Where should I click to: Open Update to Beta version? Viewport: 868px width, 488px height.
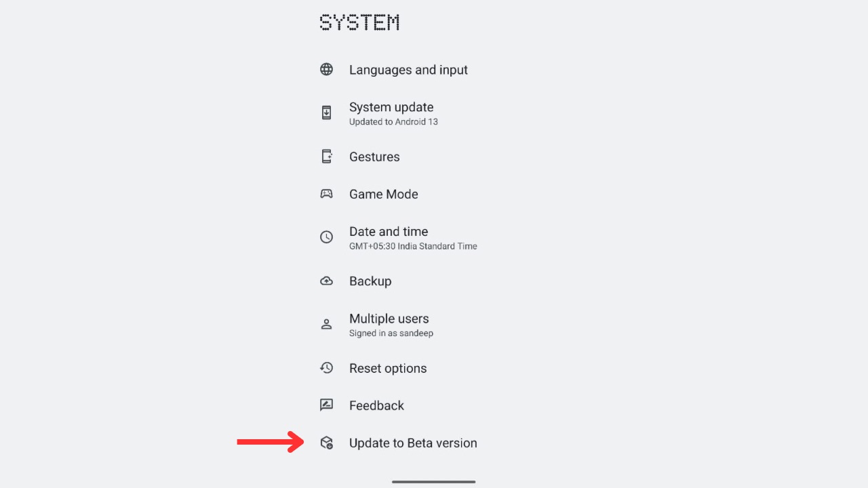coord(412,443)
